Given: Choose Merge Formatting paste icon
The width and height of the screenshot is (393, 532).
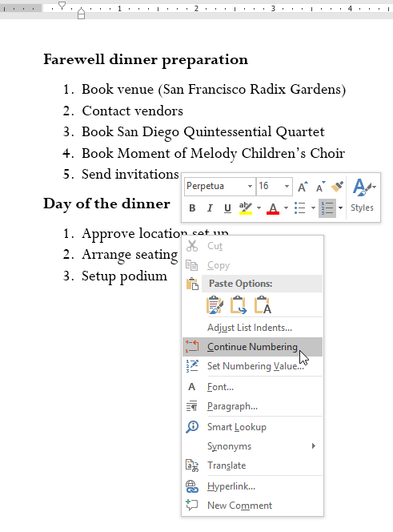Looking at the screenshot, I should point(239,304).
